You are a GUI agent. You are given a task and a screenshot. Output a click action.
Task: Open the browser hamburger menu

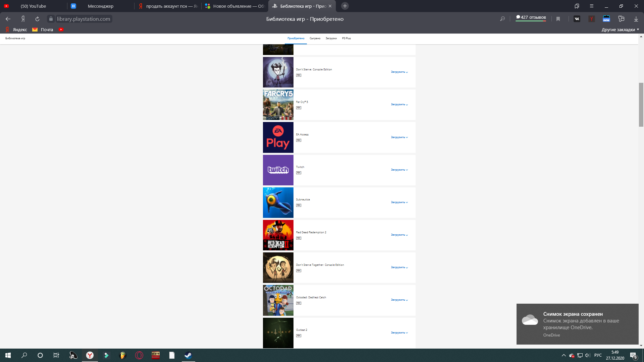pos(592,6)
